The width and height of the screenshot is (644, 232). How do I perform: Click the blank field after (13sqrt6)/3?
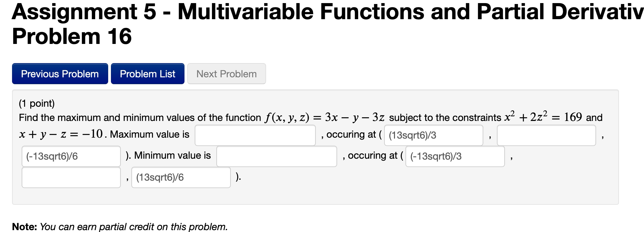(x=546, y=135)
